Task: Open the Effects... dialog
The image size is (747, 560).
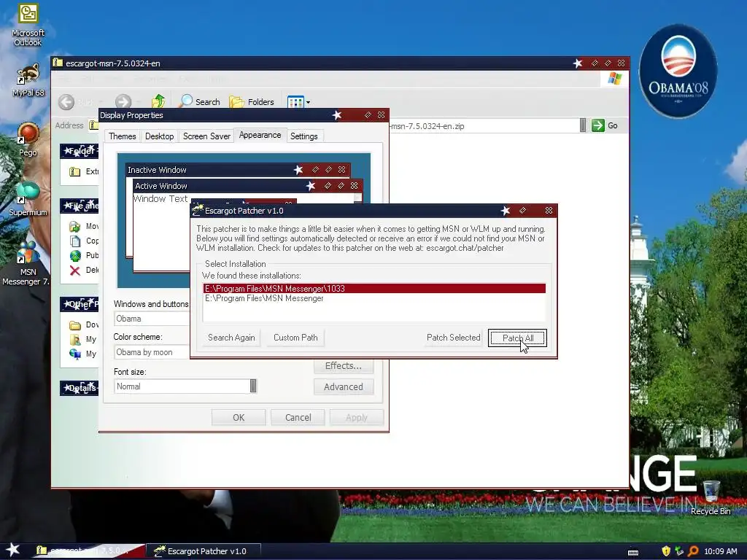Action: [x=344, y=366]
